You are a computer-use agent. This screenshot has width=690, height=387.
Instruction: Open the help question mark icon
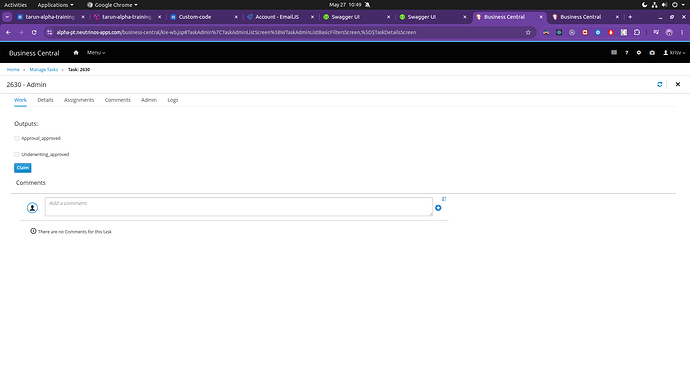click(627, 52)
